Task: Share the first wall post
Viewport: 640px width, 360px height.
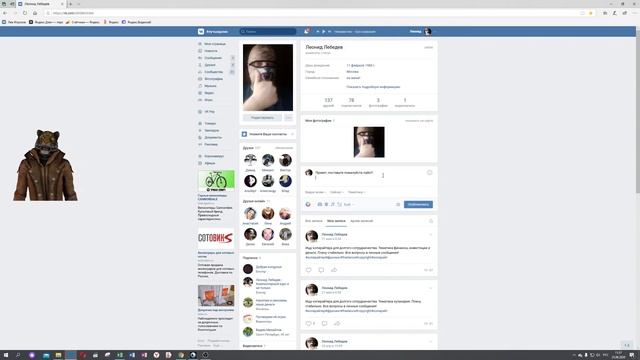Action: coord(334,270)
